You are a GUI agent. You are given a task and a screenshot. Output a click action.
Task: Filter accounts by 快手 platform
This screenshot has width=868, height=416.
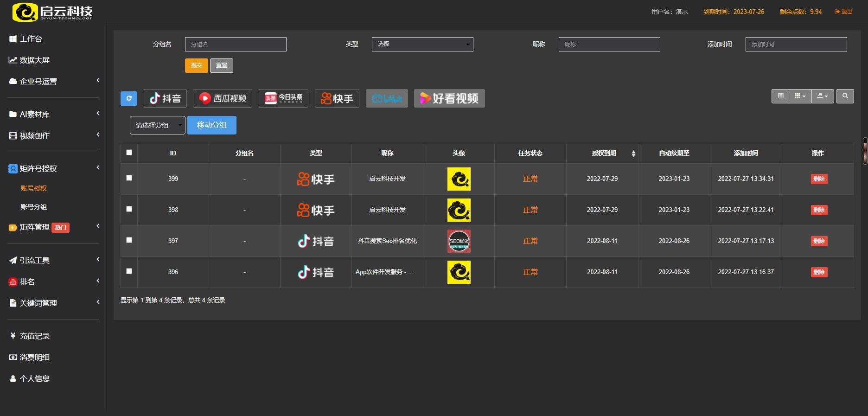(337, 98)
